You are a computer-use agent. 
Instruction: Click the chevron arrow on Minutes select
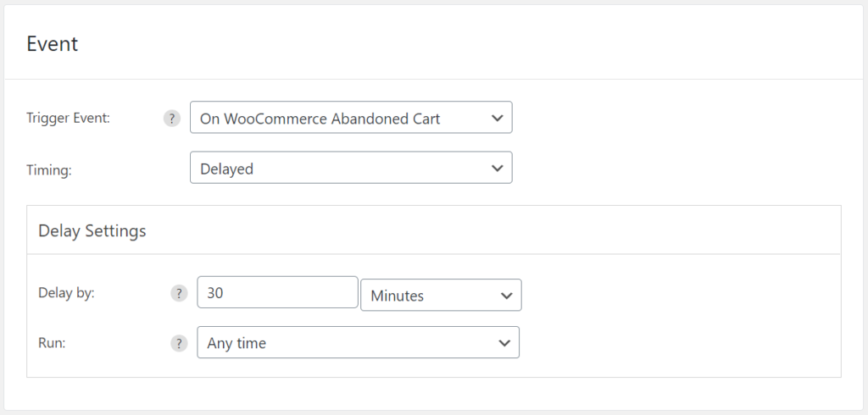pos(506,296)
